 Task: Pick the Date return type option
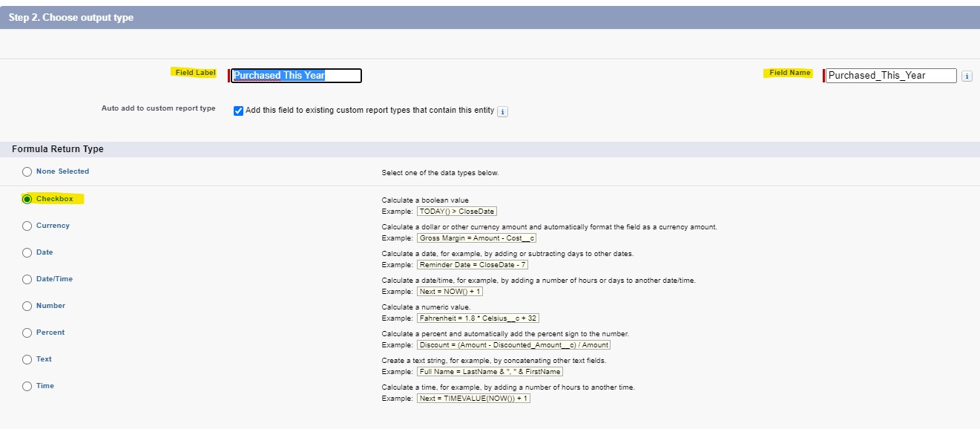pyautogui.click(x=27, y=252)
